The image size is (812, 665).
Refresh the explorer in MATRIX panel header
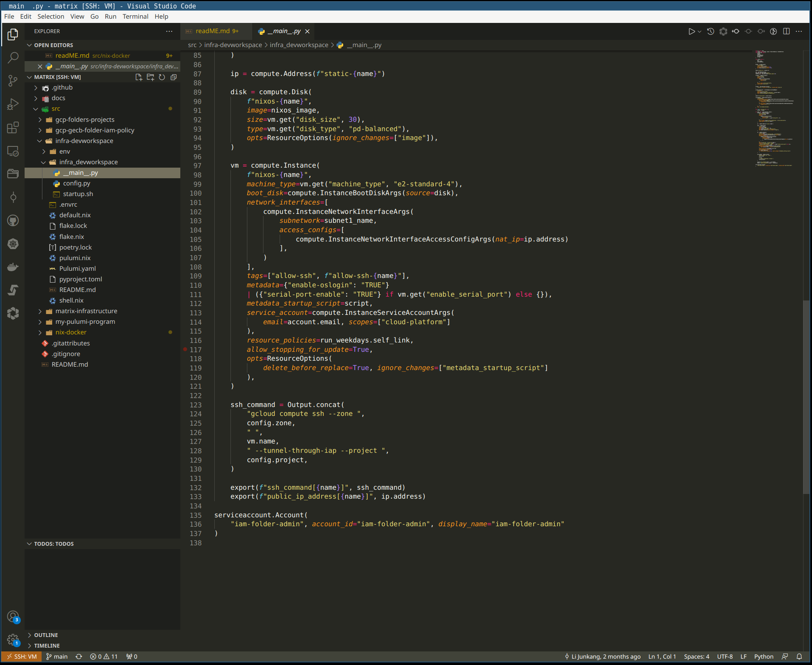pyautogui.click(x=162, y=77)
